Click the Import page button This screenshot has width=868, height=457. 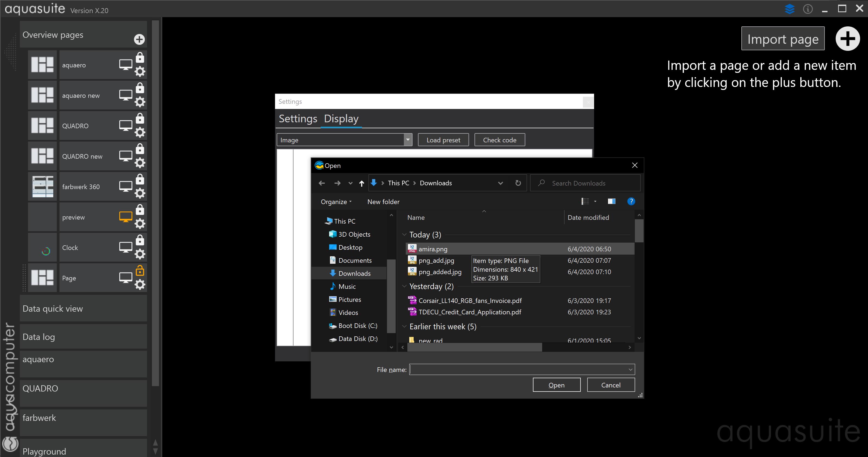[x=783, y=38]
